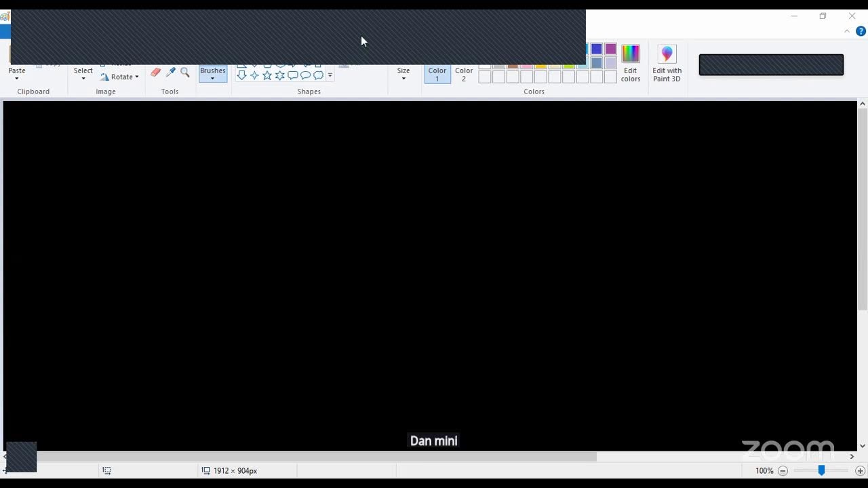Open the Rotate menu
This screenshot has height=488, width=868.
click(x=119, y=77)
